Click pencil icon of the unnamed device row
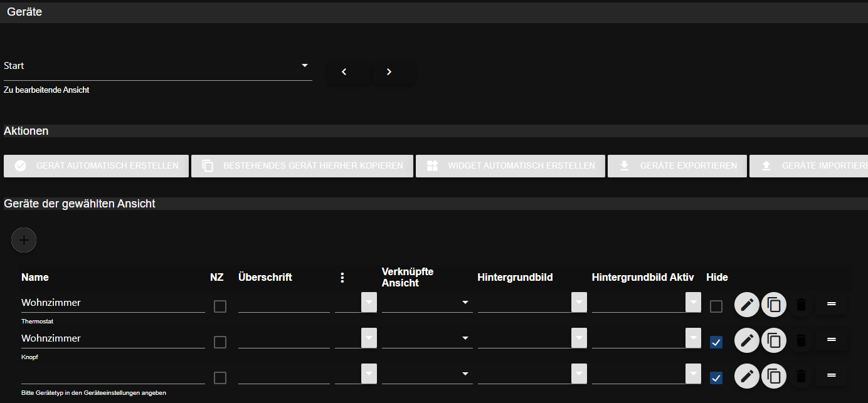This screenshot has height=403, width=868. pyautogui.click(x=746, y=377)
